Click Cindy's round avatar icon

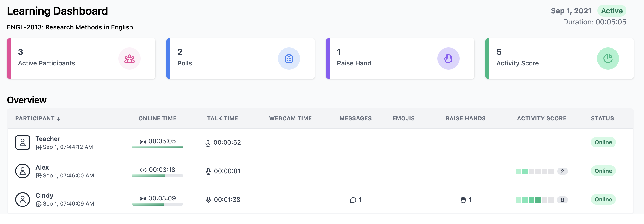pos(23,200)
